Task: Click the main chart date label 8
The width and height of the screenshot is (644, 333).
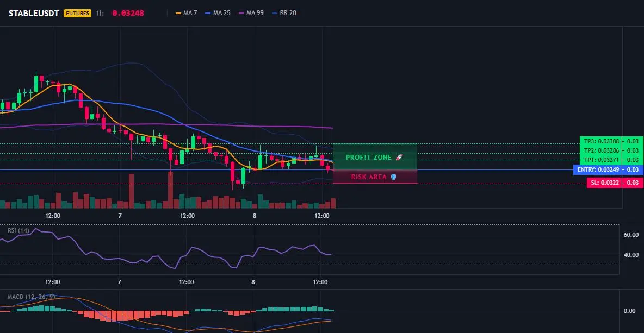Action: (x=254, y=216)
